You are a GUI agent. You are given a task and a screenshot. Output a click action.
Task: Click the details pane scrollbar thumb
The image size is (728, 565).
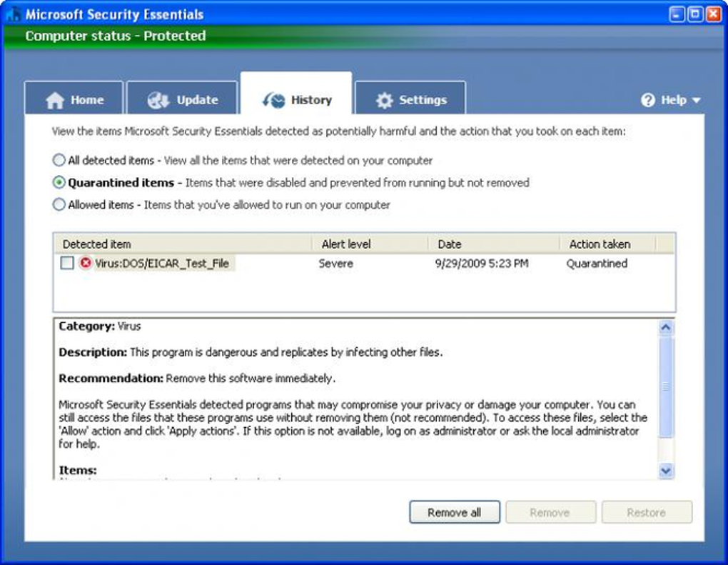tap(666, 386)
